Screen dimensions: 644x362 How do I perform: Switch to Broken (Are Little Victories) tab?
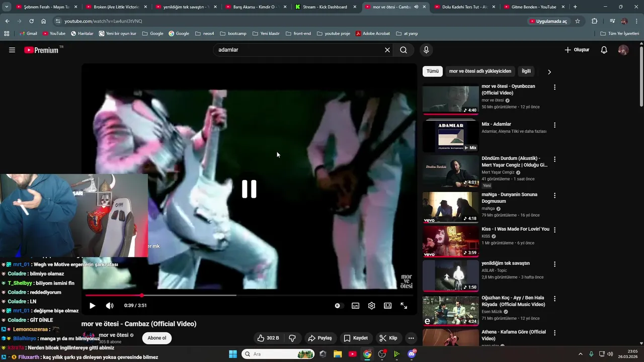[116, 7]
